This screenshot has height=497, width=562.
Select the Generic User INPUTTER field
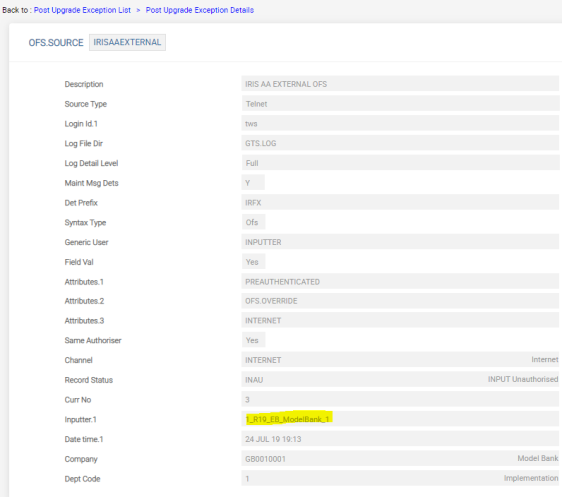[400, 242]
